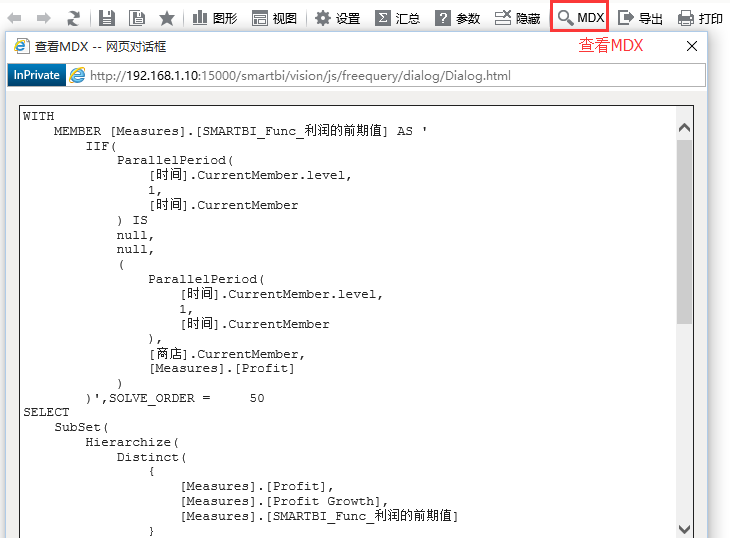Image resolution: width=730 pixels, height=538 pixels.
Task: Click the Internet Explorer icon in title bar
Action: [x=21, y=46]
